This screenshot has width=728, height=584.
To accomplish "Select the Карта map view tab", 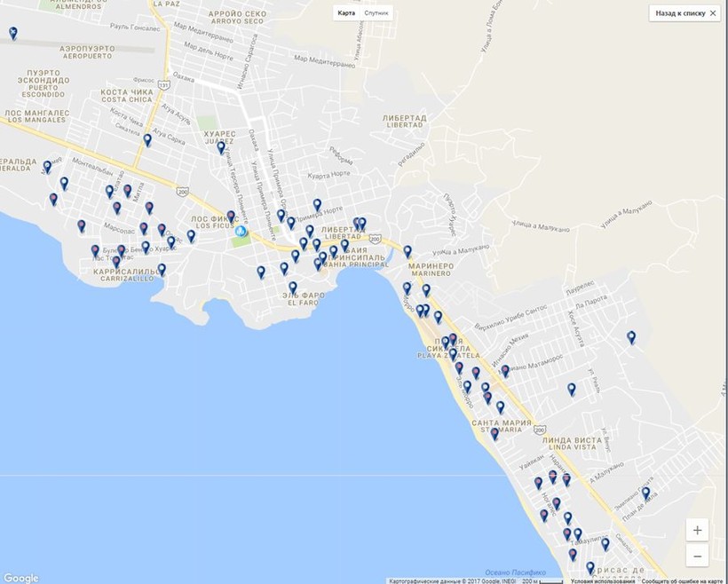I will [347, 13].
